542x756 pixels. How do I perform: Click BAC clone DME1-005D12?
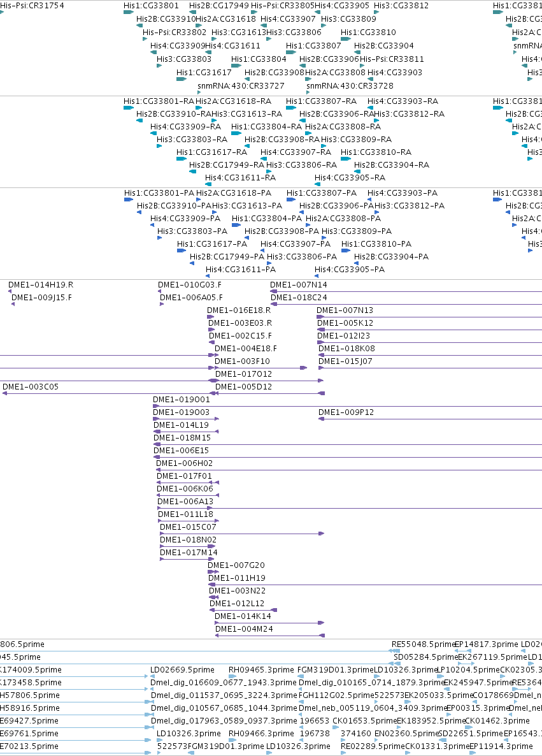243,387
